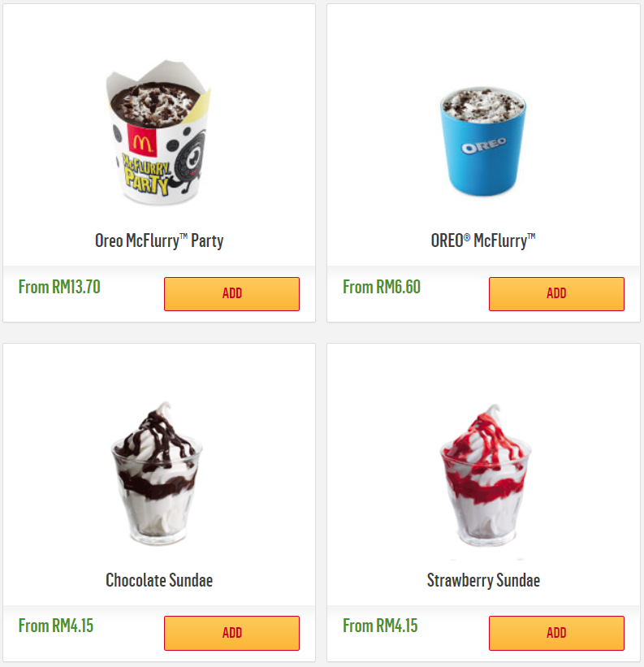Screen dimensions: 644x667
Task: Click the Strawberry Sundae From RM4.15 price
Action: 380,626
